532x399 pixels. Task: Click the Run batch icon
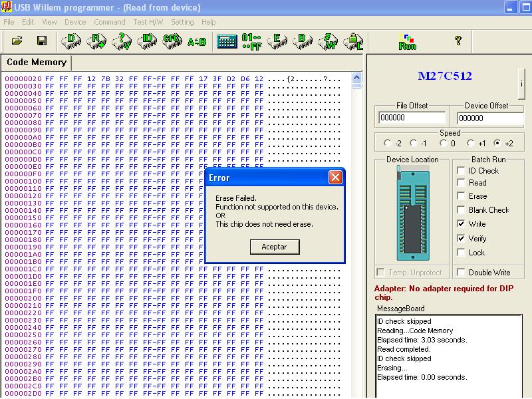click(x=407, y=42)
